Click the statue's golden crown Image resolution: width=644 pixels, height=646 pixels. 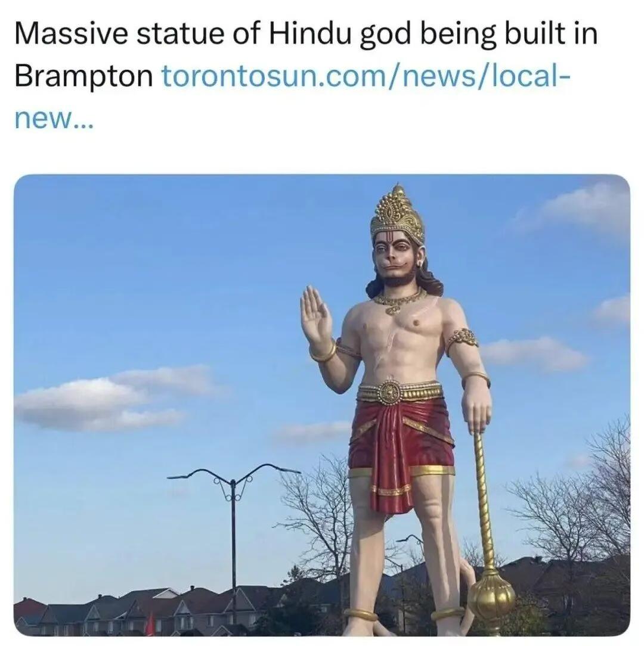coord(398,215)
